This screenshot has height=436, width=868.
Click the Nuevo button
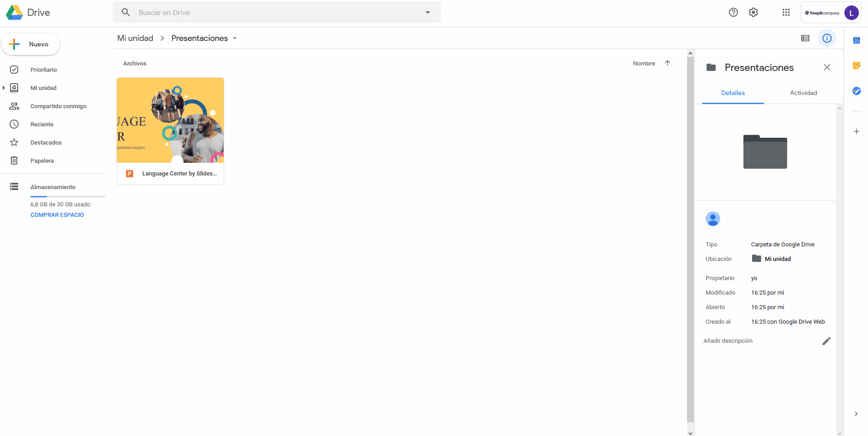pos(31,44)
